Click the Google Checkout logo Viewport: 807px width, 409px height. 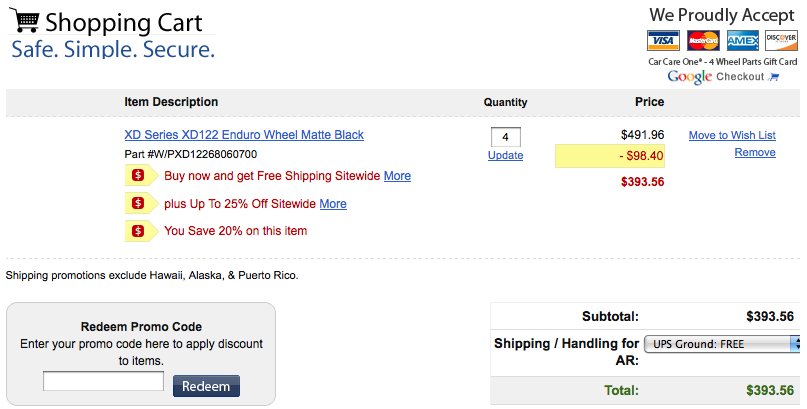[x=723, y=77]
